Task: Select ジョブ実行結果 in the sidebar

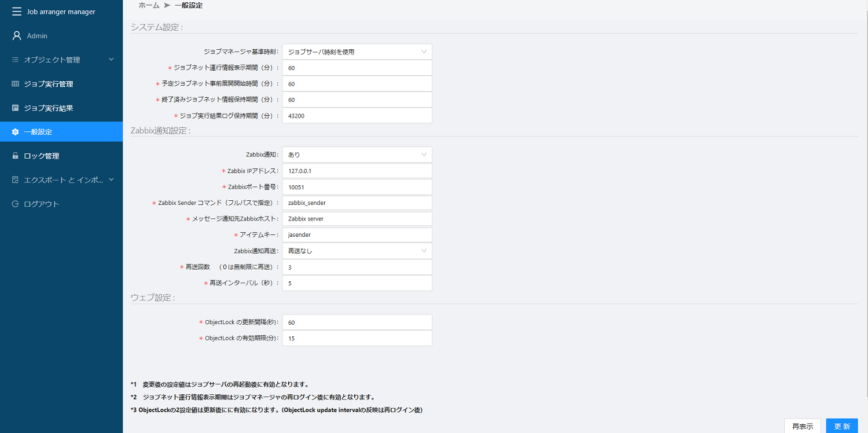Action: tap(49, 108)
